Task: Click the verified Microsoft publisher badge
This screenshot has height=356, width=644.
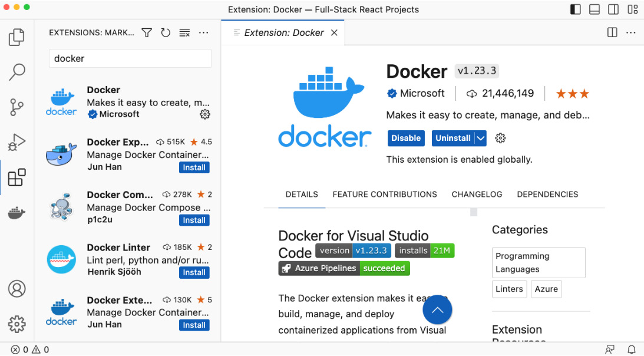Action: [x=392, y=94]
